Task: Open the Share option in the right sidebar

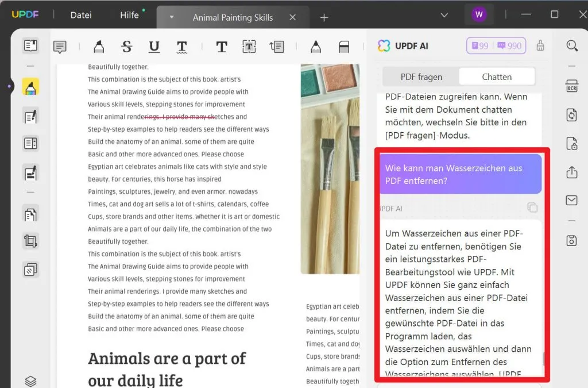Action: coord(571,172)
